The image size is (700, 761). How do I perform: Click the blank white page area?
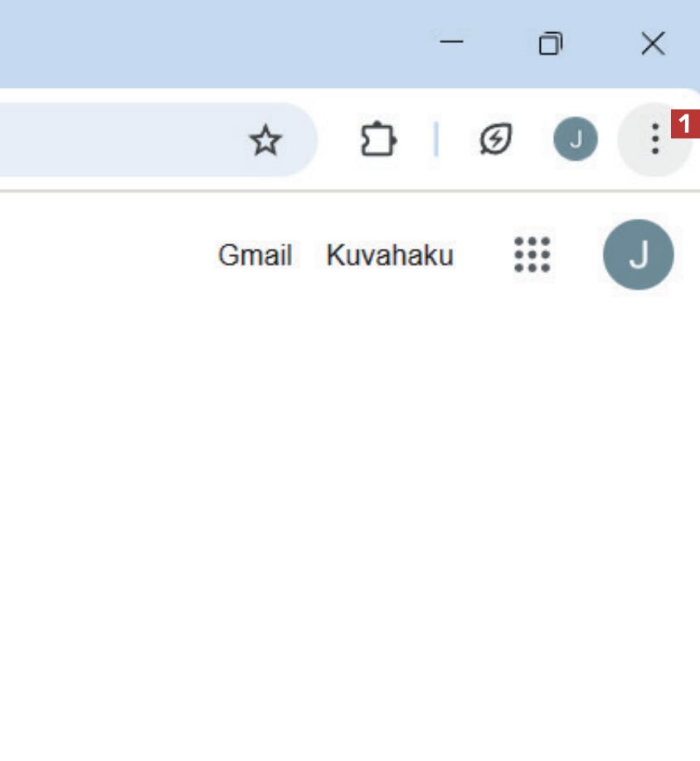tap(349, 510)
